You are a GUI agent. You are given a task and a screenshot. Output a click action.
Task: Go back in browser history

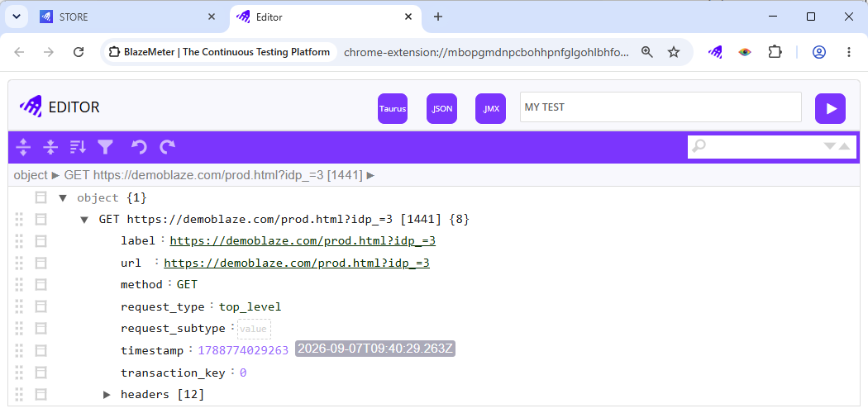click(19, 52)
